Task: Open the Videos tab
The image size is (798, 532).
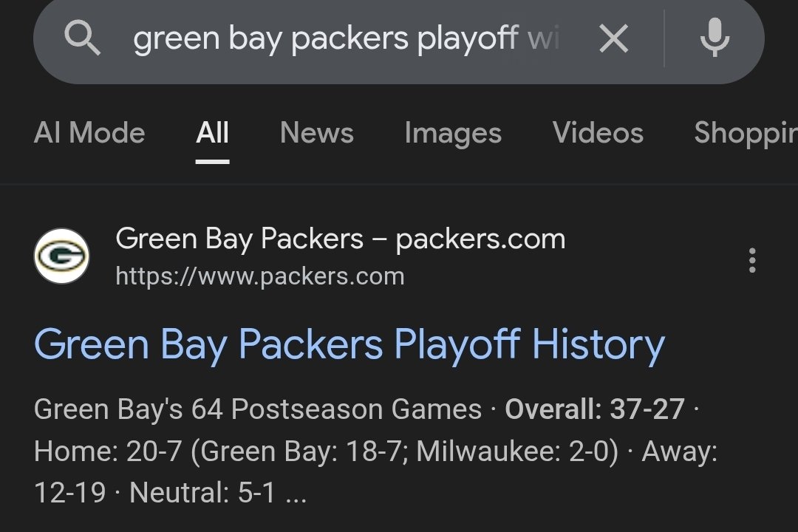Action: point(598,133)
